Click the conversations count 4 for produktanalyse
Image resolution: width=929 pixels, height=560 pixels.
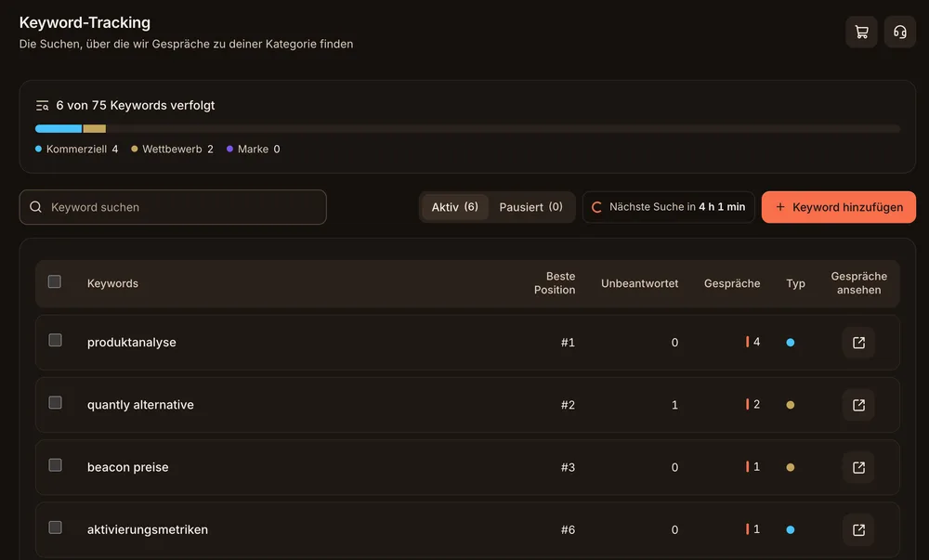[x=756, y=342]
